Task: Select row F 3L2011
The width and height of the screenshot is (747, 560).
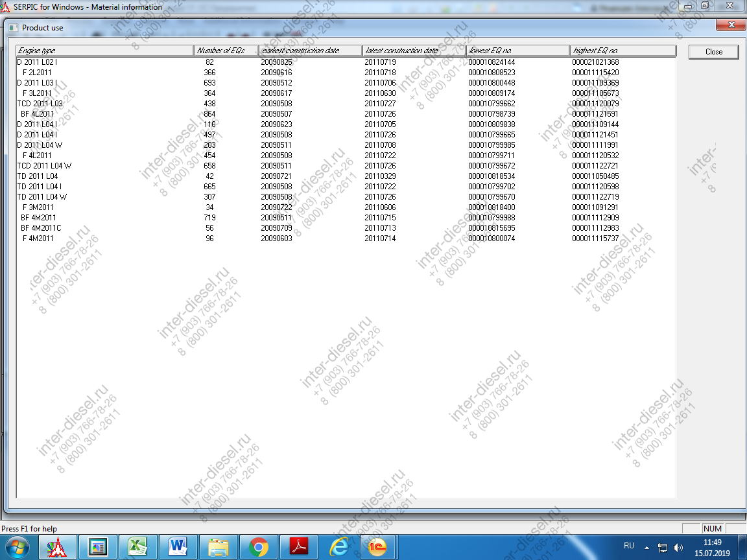Action: pyautogui.click(x=346, y=93)
